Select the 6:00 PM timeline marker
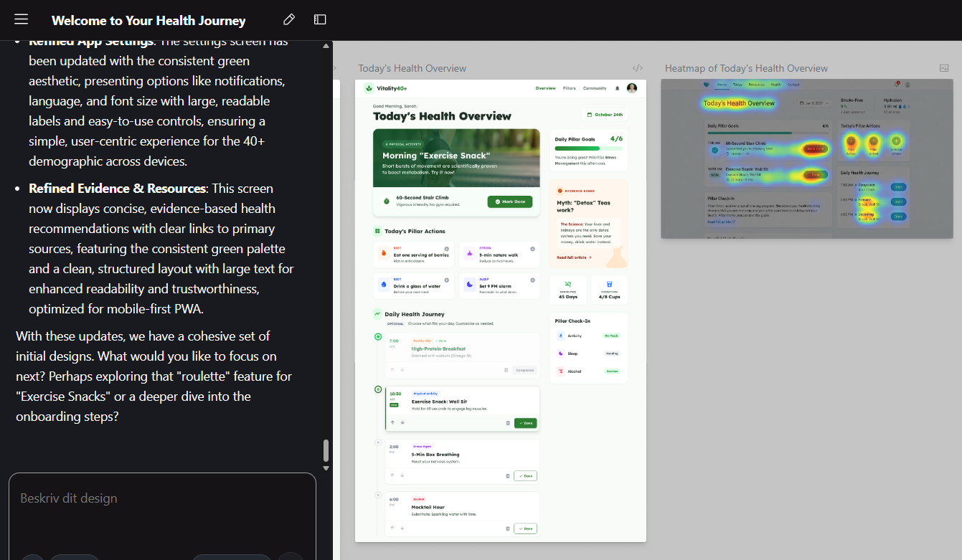This screenshot has width=962, height=560. pos(378,495)
